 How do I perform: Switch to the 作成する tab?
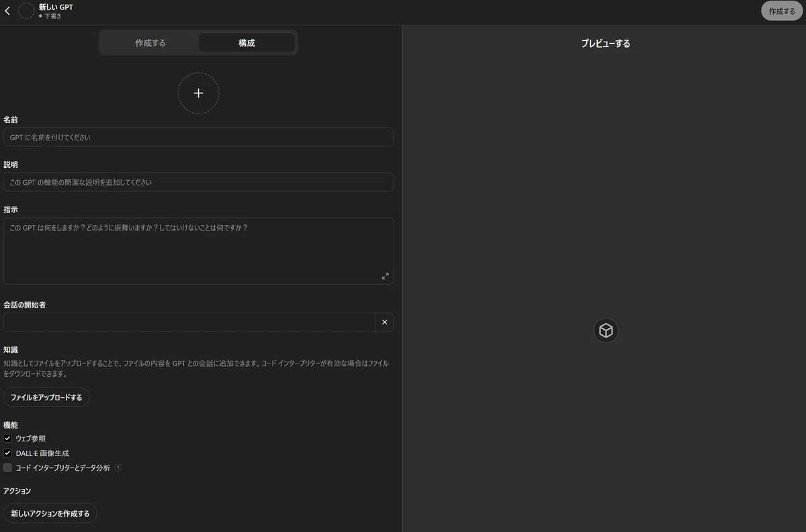coord(150,43)
